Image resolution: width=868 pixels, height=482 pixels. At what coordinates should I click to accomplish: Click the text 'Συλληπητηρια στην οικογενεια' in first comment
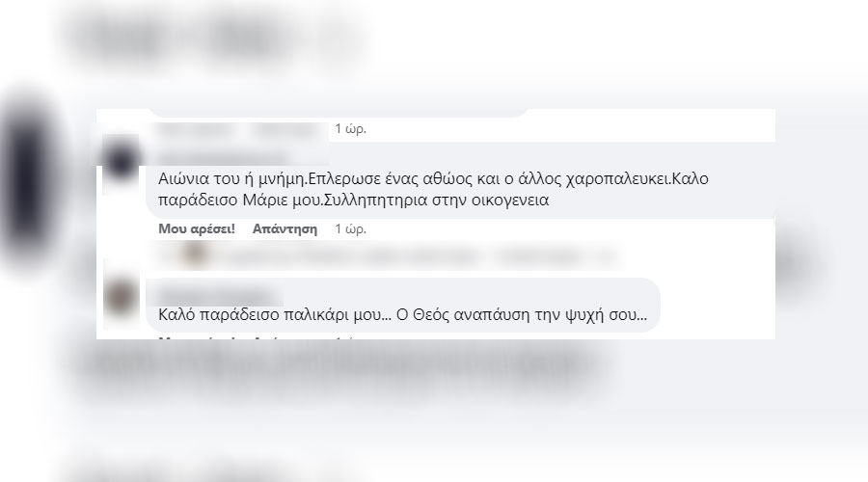pyautogui.click(x=436, y=200)
